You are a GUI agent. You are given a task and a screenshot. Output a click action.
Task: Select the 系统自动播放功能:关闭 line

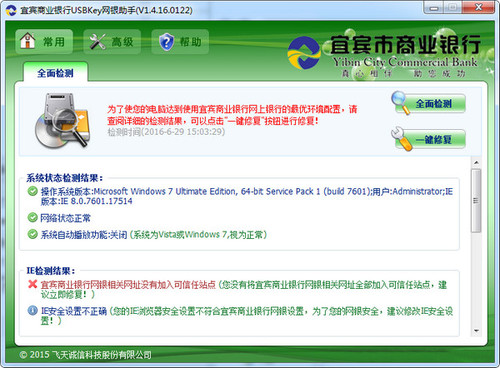[x=154, y=235]
